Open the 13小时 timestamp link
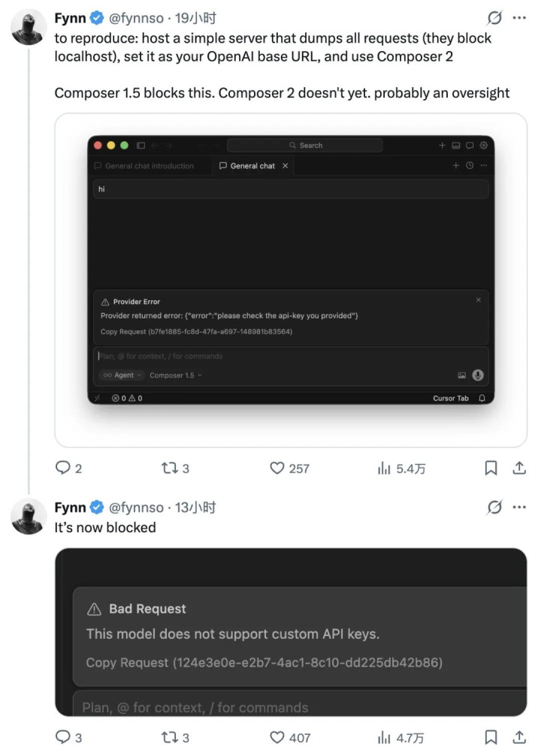The height and width of the screenshot is (756, 541). (195, 508)
